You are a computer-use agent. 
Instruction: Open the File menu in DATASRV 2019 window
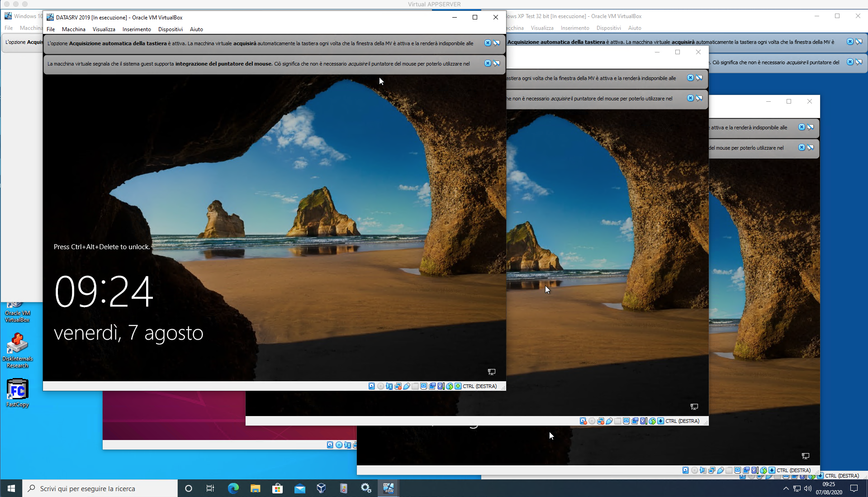point(51,29)
